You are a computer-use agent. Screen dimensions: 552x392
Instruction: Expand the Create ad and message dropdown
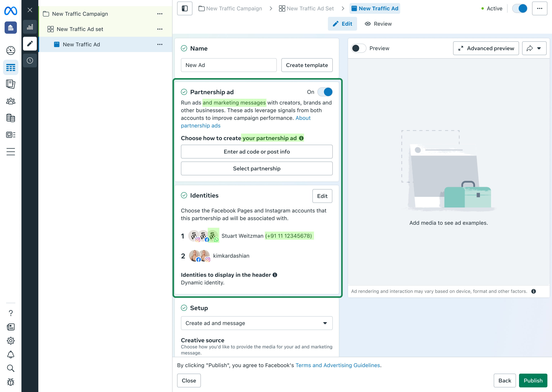coord(257,323)
